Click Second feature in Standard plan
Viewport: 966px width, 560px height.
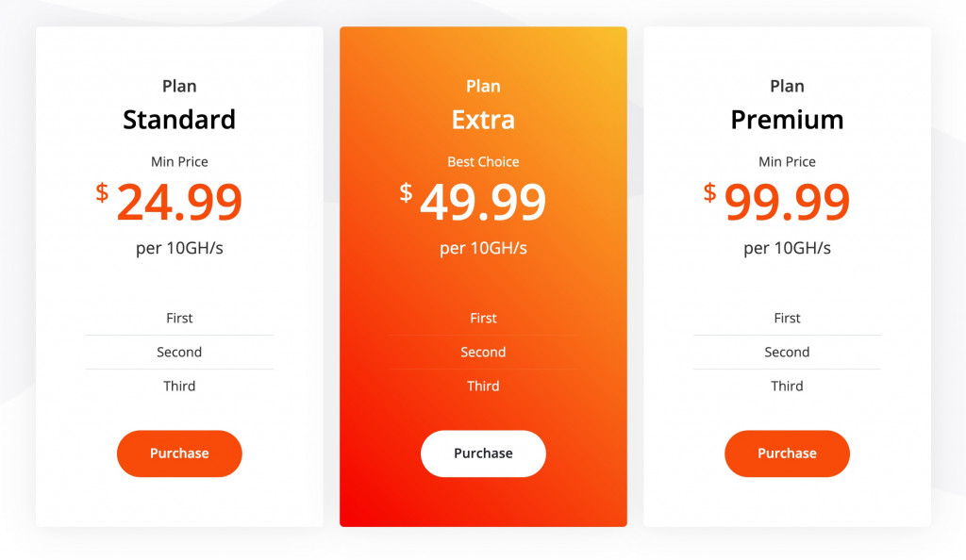click(x=179, y=352)
